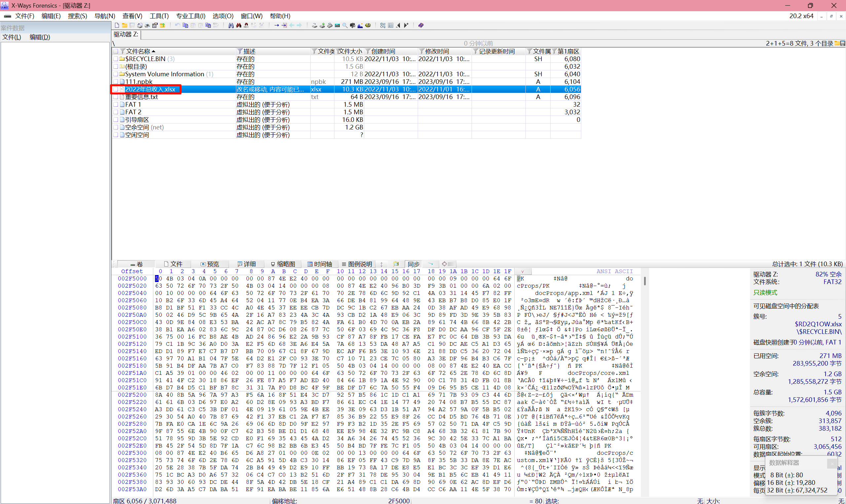This screenshot has height=504, width=846.
Task: Click the HEX search toolbar icon
Action: coord(246,25)
